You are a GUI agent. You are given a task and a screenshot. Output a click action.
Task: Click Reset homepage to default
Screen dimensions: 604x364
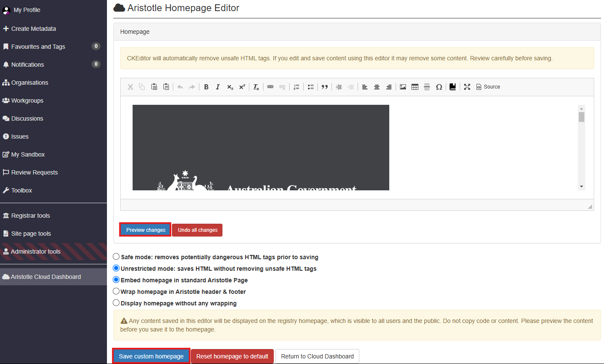[x=232, y=356]
